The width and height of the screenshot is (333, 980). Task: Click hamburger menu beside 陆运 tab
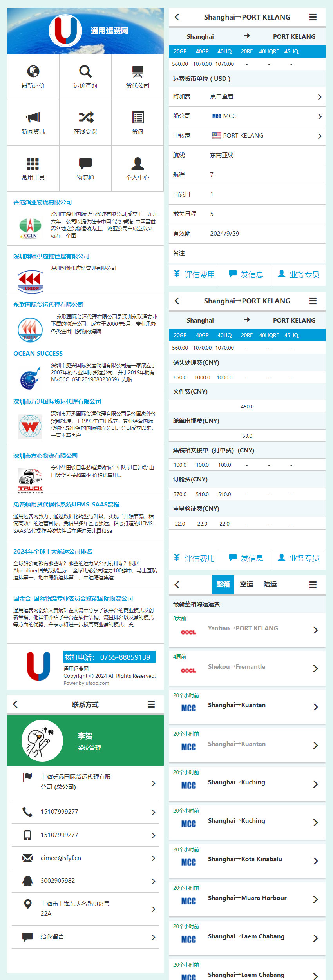(x=313, y=585)
